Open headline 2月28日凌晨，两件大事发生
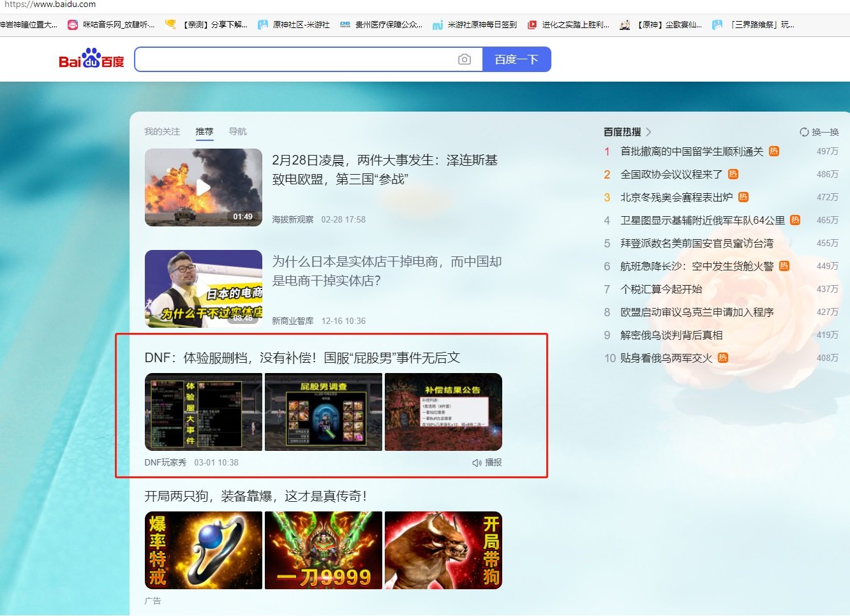Image resolution: width=850 pixels, height=616 pixels. pos(385,170)
